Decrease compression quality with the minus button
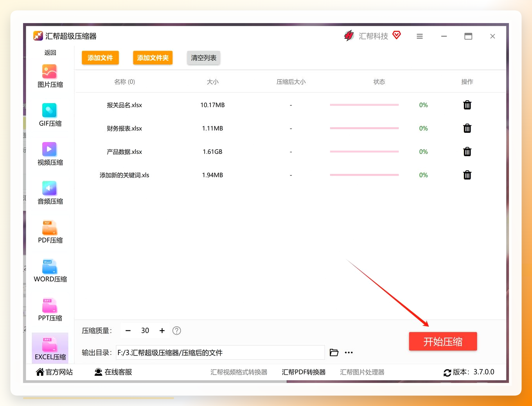 [128, 330]
